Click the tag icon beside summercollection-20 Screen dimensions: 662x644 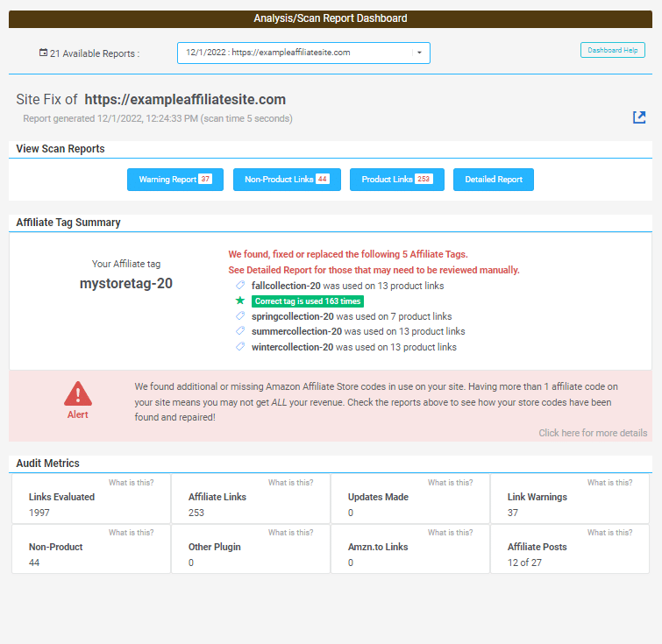point(240,331)
